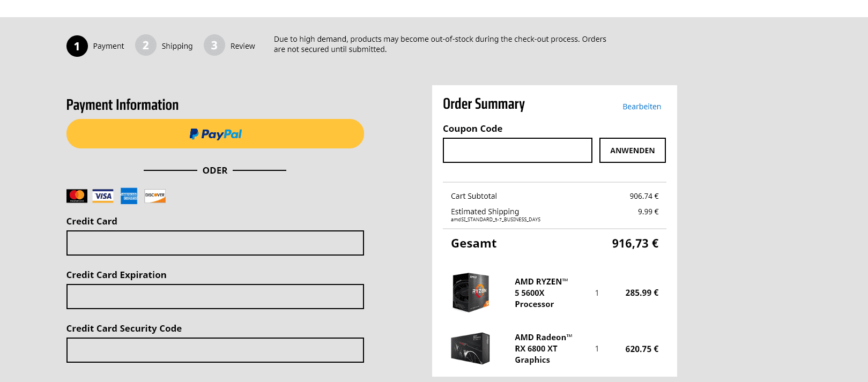
Task: Click the American Express card icon
Action: coord(129,196)
